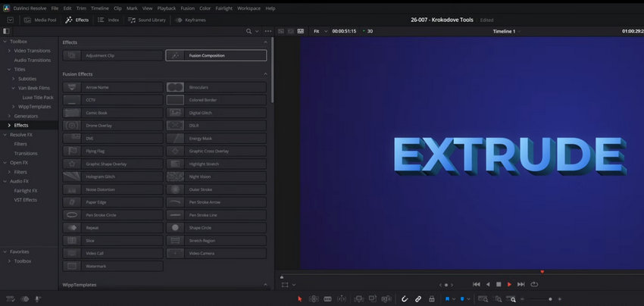The image size is (644, 306).
Task: Toggle linked selection chain icon
Action: [x=418, y=299]
